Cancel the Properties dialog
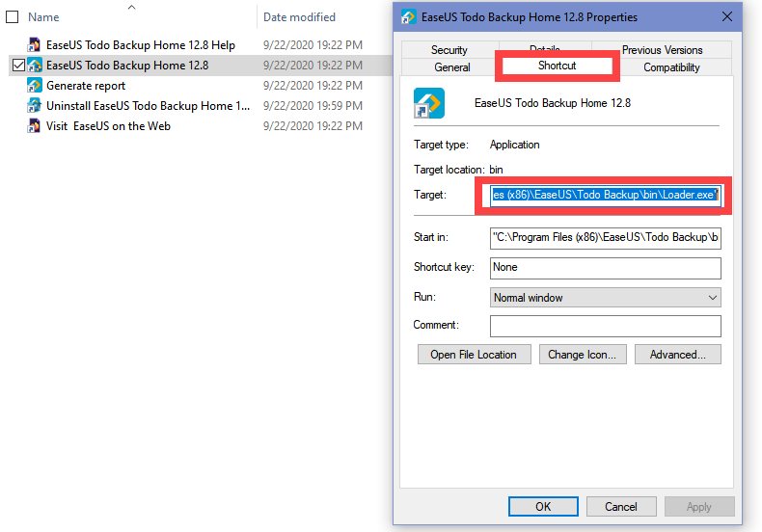 621,507
